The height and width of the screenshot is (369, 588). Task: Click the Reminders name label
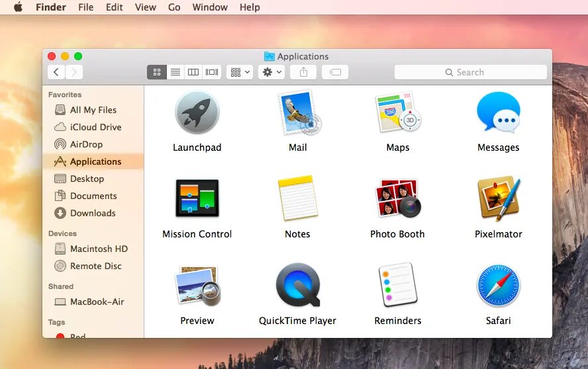coord(398,321)
